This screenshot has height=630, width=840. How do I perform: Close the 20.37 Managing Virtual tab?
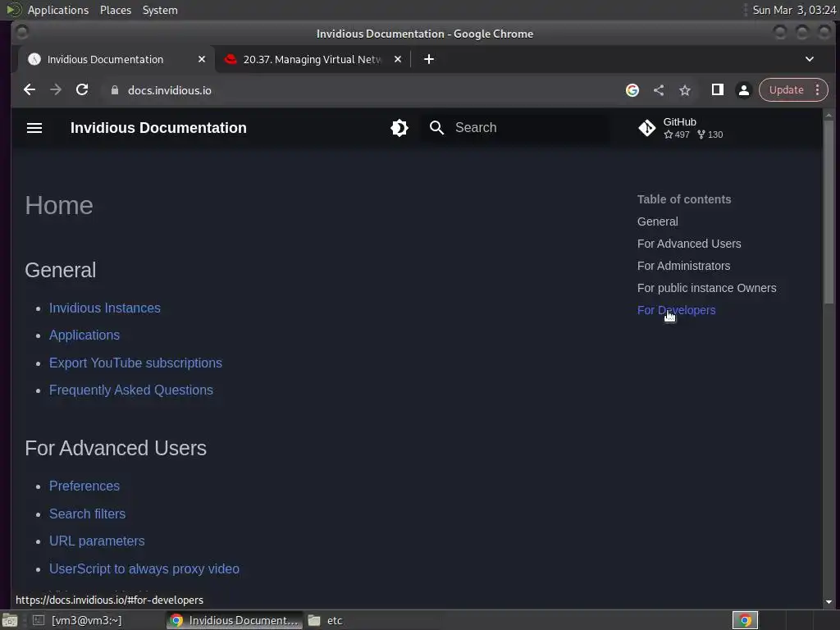[398, 59]
